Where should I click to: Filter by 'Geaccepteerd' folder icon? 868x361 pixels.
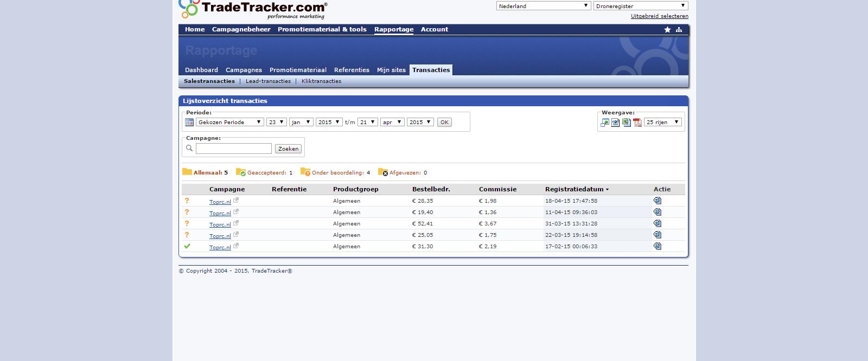241,172
